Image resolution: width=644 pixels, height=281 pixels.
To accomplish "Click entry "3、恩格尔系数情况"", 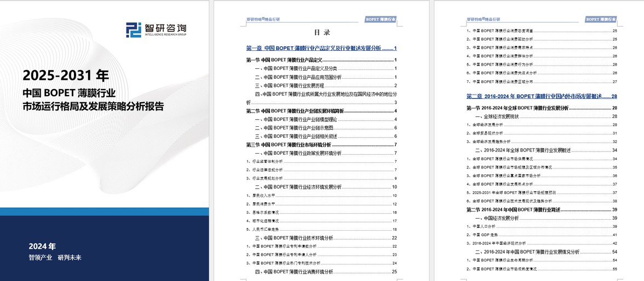I will 321,213.
